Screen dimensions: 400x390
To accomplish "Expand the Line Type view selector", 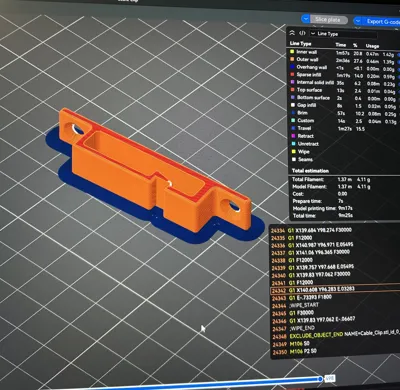I will point(343,34).
